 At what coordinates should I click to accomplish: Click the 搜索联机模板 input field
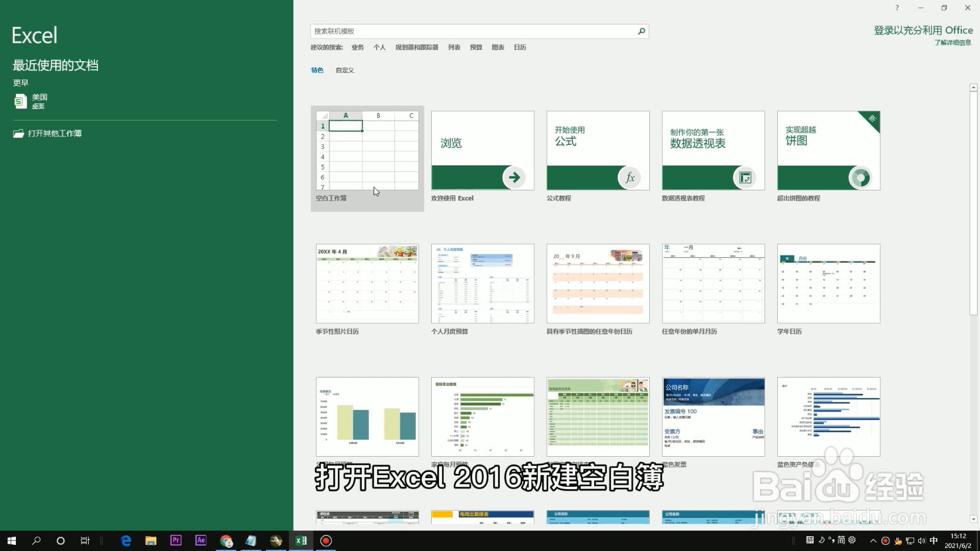click(473, 31)
